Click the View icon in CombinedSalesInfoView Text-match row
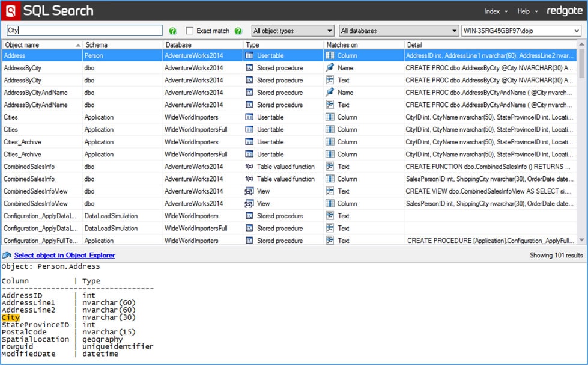This screenshot has width=588, height=365. (x=249, y=191)
